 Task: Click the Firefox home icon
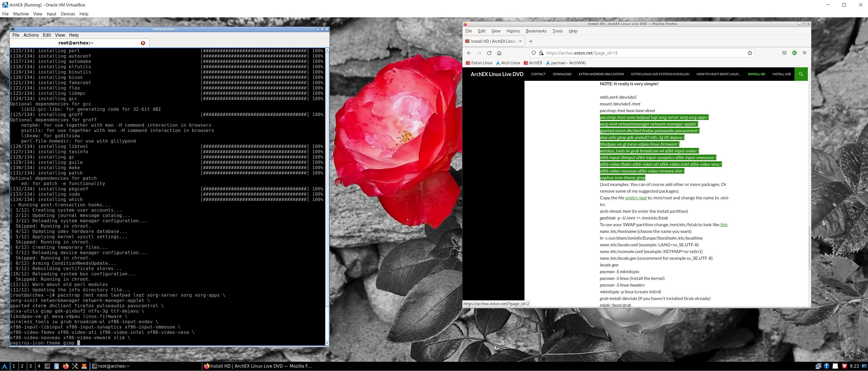tap(499, 53)
